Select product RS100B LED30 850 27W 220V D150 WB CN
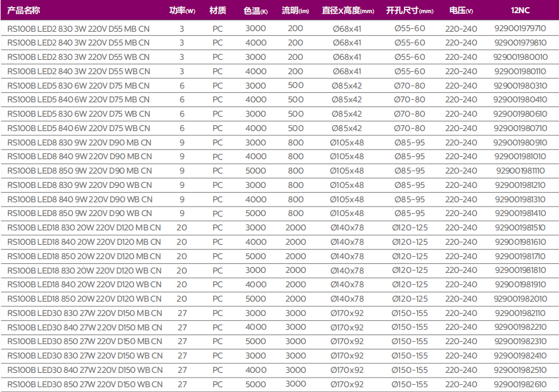 click(x=85, y=384)
